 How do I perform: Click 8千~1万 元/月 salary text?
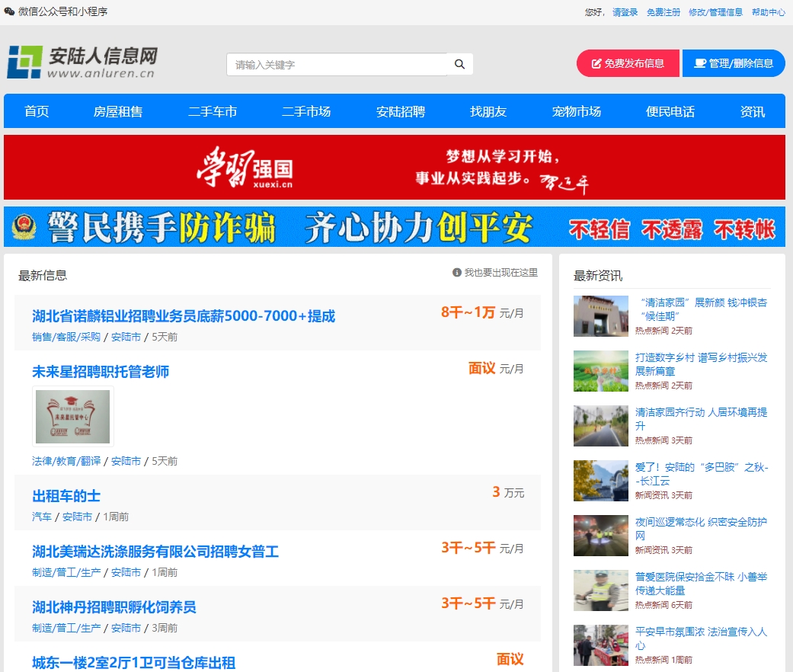(x=482, y=312)
